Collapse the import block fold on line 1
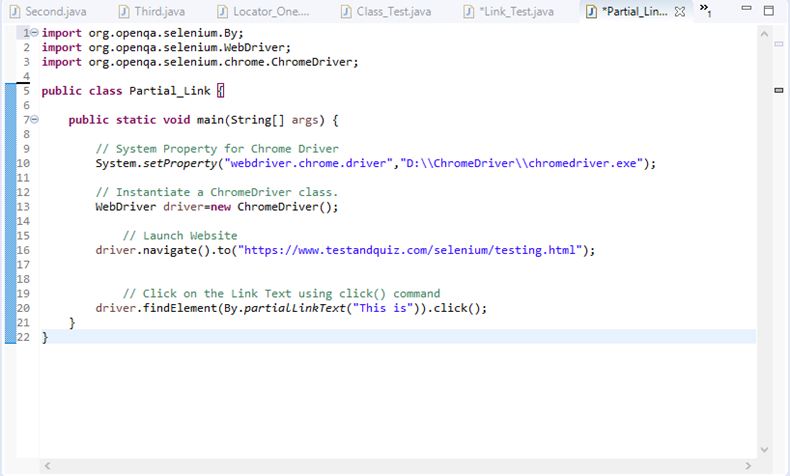Screen dimensions: 790x476 tap(34, 33)
